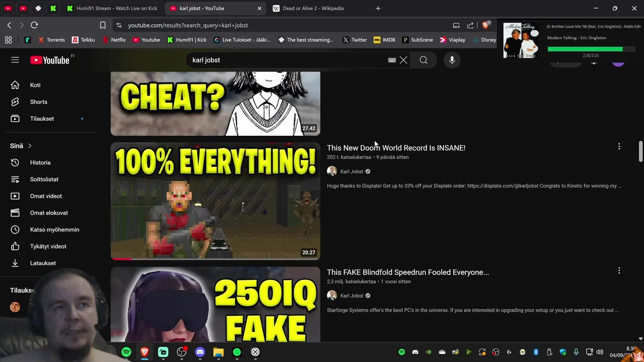Click Modern Talking album art in overlay
The width and height of the screenshot is (644, 362).
click(521, 40)
